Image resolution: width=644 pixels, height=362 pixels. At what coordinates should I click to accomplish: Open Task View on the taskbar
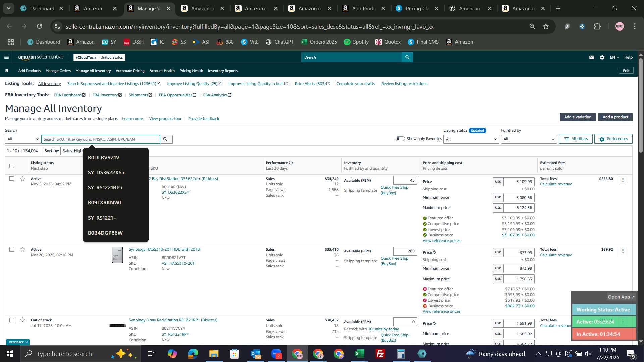pyautogui.click(x=151, y=354)
